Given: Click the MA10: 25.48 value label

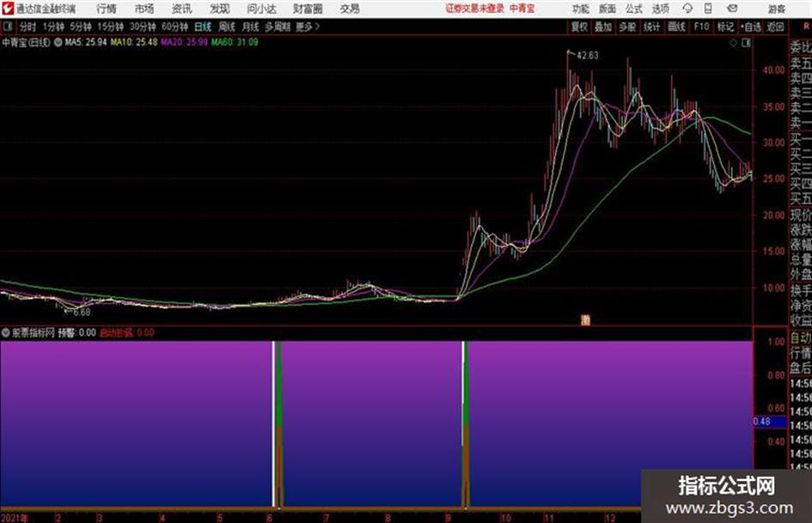Looking at the screenshot, I should pyautogui.click(x=133, y=42).
